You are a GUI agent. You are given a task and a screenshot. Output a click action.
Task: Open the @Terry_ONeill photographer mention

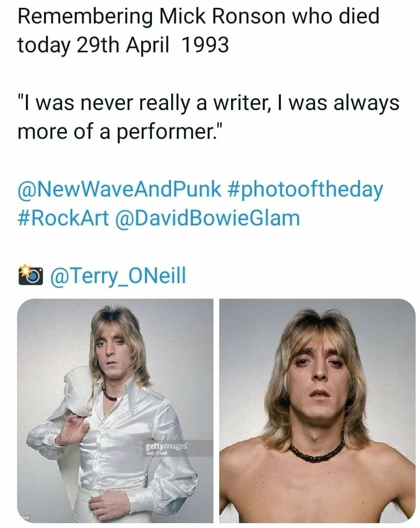pyautogui.click(x=116, y=276)
